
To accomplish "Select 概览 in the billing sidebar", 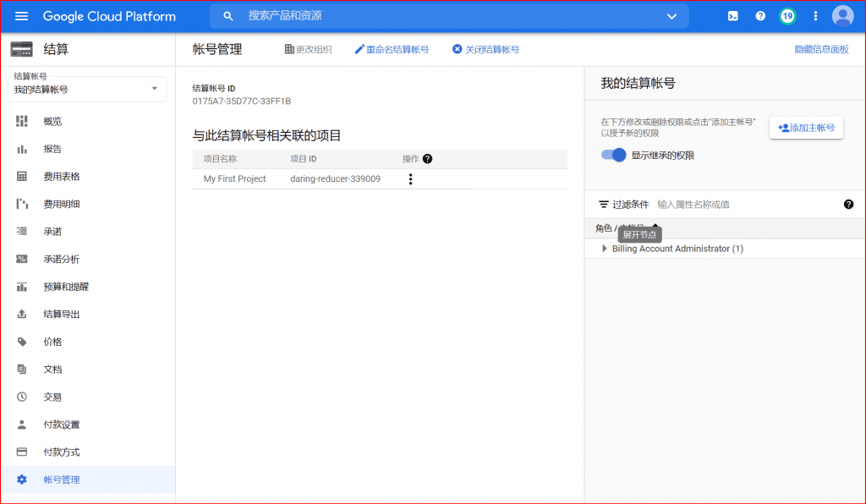I will click(x=51, y=121).
